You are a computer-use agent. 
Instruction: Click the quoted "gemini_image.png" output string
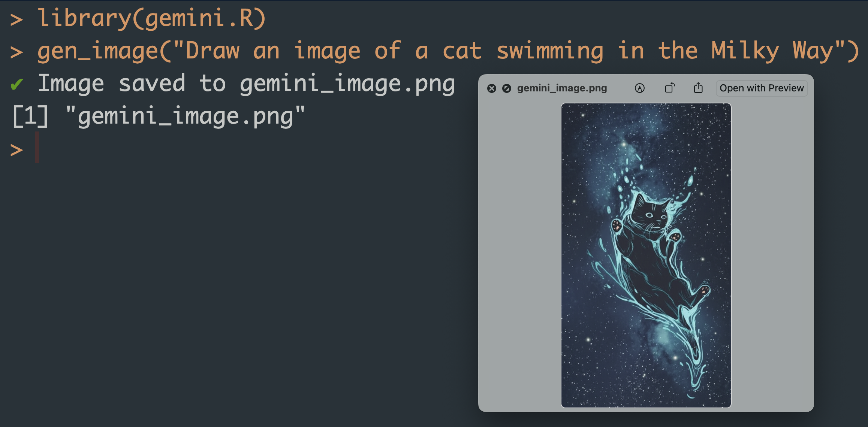pyautogui.click(x=185, y=116)
